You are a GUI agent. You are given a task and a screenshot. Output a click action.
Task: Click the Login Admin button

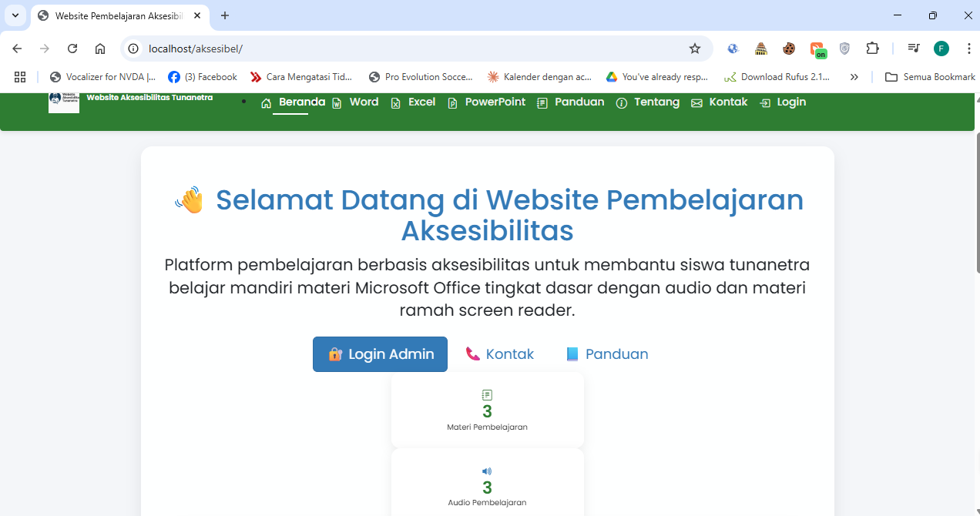[380, 354]
